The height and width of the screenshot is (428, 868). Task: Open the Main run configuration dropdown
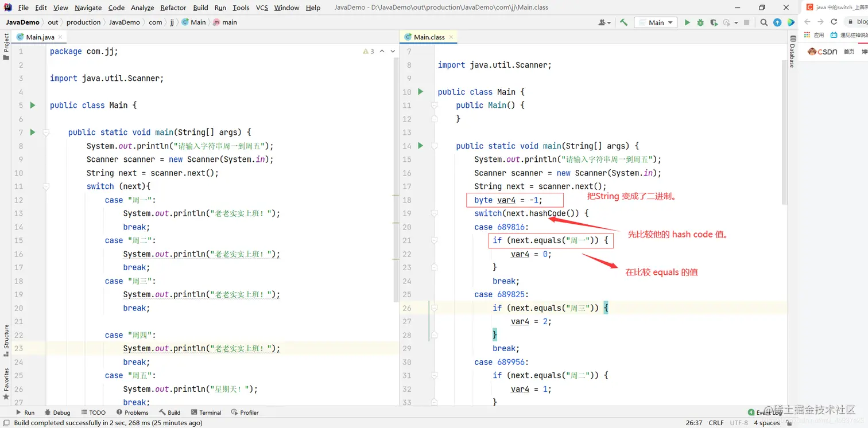(656, 22)
